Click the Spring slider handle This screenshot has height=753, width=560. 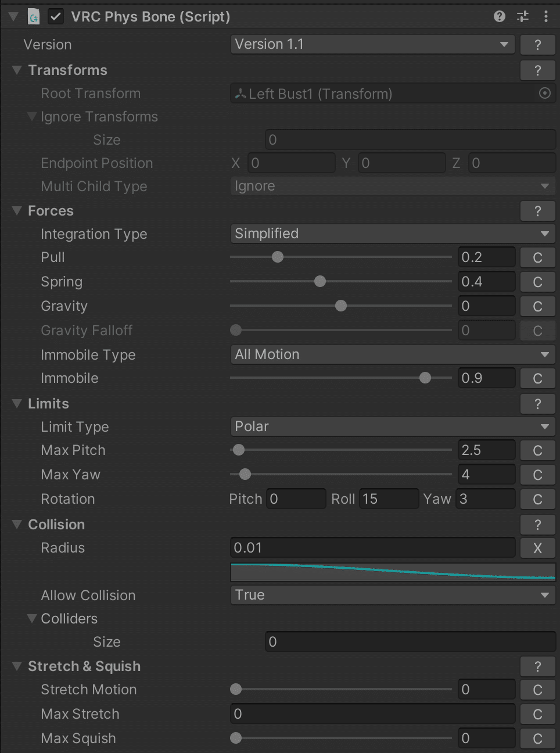pyautogui.click(x=320, y=281)
